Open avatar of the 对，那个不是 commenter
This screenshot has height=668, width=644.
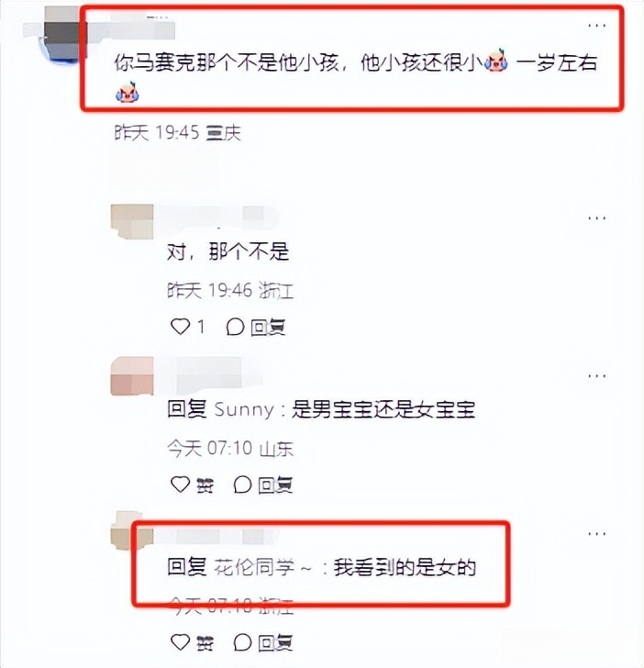(x=132, y=221)
